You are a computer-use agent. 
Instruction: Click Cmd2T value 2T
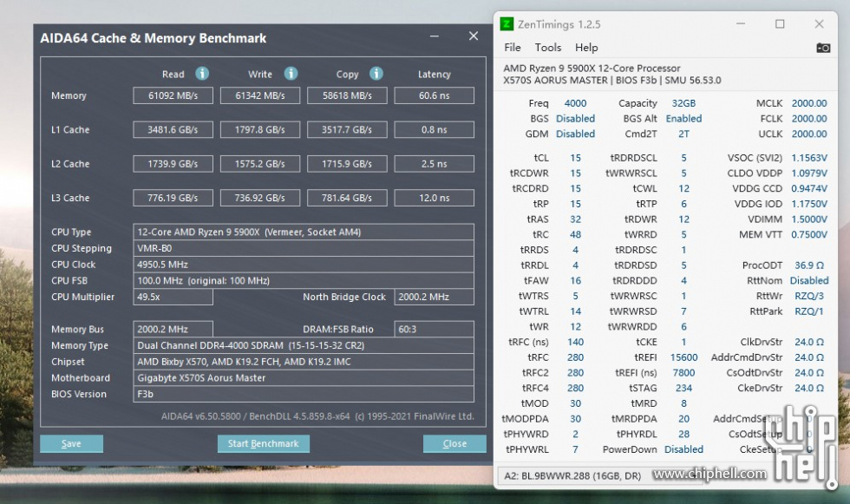click(683, 134)
